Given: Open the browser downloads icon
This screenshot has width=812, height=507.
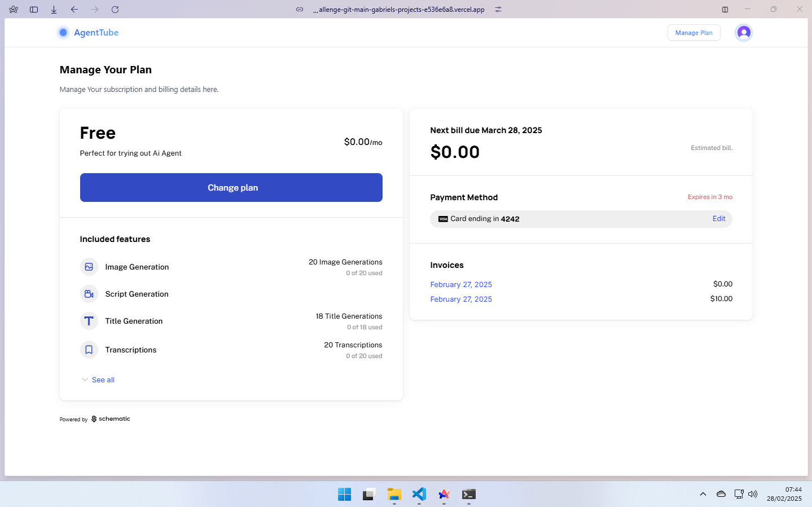Looking at the screenshot, I should pyautogui.click(x=54, y=9).
